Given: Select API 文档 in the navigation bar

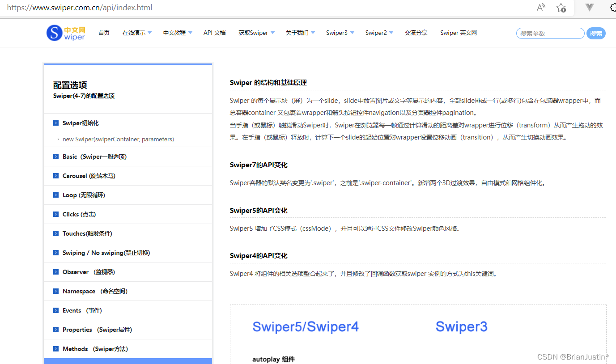Looking at the screenshot, I should 214,33.
